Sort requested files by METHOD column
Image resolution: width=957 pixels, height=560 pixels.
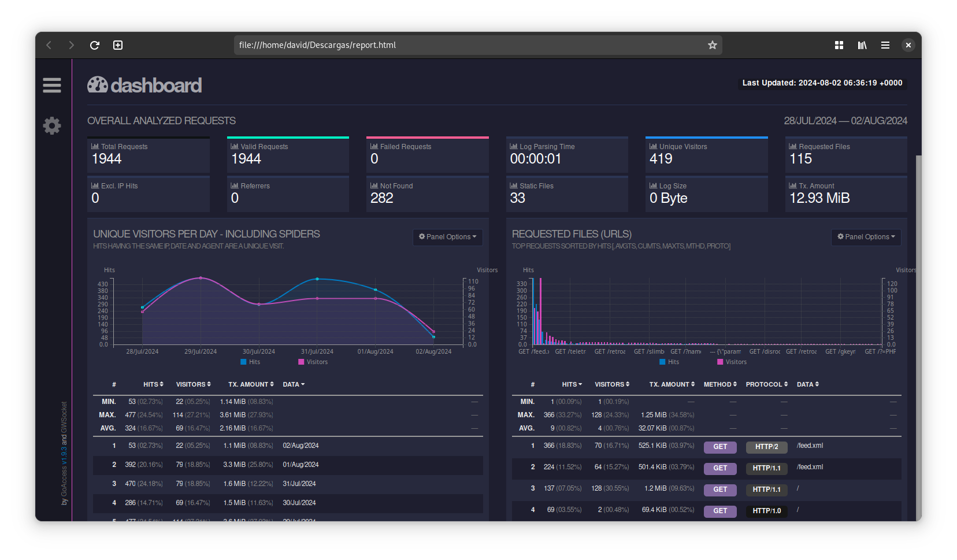click(x=720, y=384)
